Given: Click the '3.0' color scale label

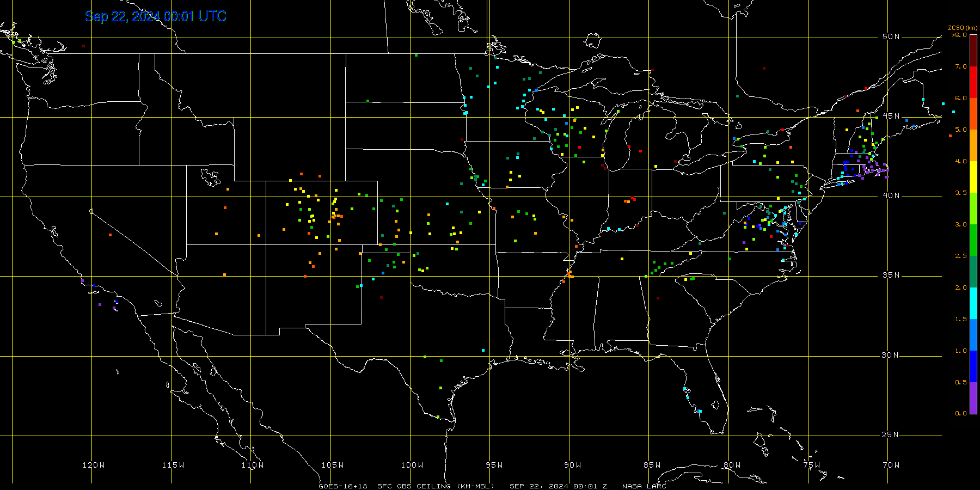Looking at the screenshot, I should click(961, 225).
